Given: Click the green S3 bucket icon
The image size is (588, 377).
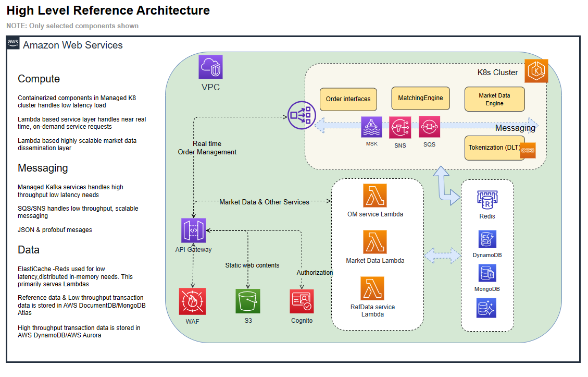Looking at the screenshot, I should pos(248,301).
